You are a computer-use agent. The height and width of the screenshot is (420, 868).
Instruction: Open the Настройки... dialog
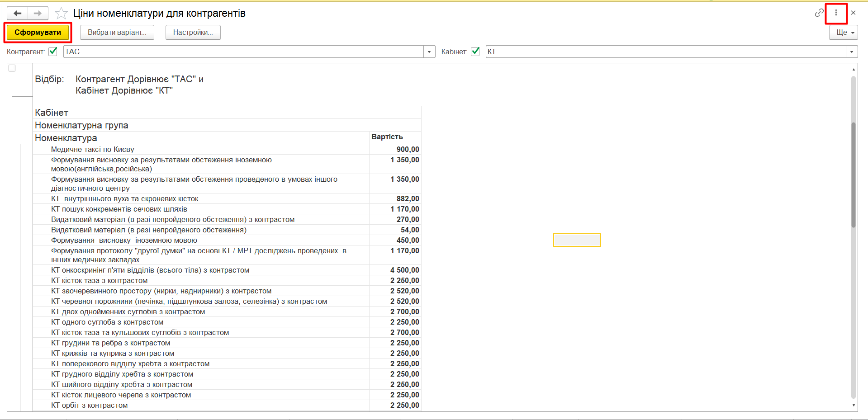pyautogui.click(x=193, y=33)
